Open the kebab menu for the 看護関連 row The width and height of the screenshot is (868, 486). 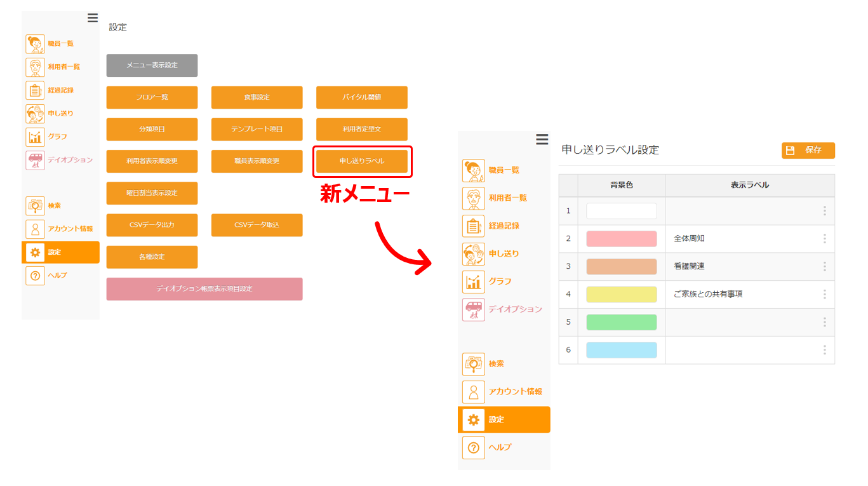click(x=824, y=267)
